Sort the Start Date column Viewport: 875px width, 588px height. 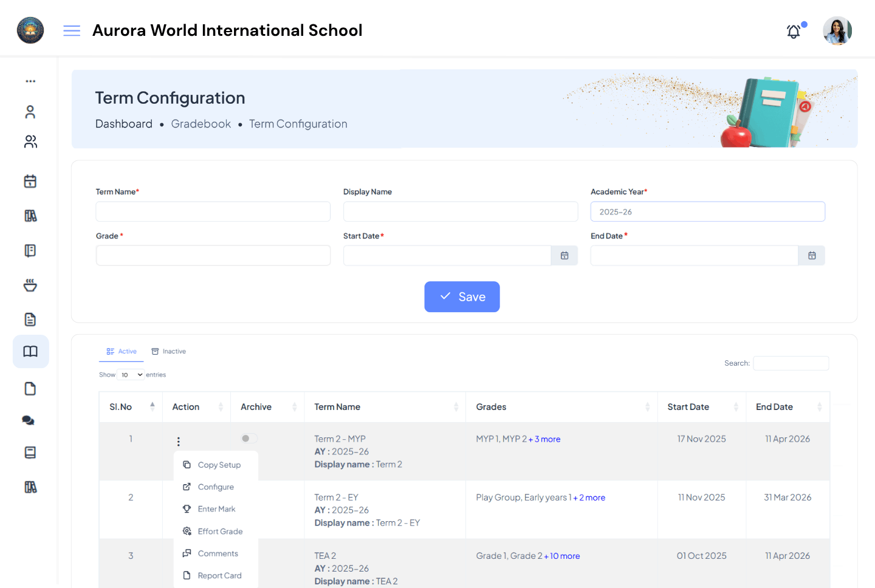click(737, 407)
